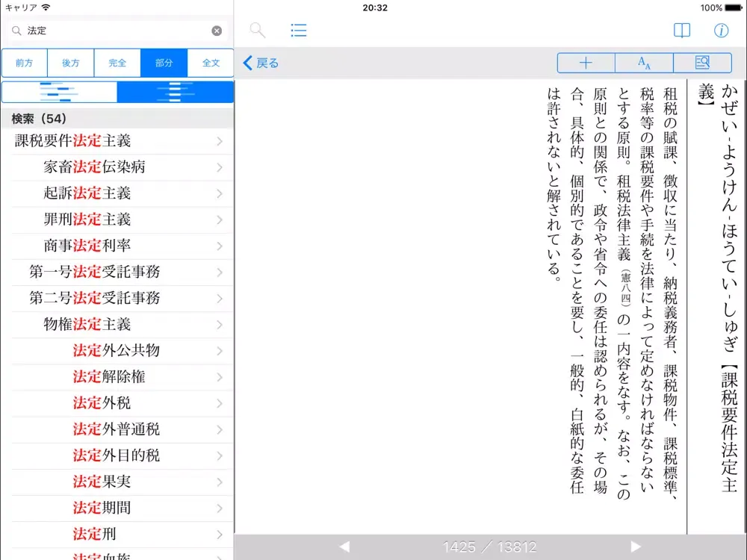Tap the 20:32 clock in status bar

375,7
